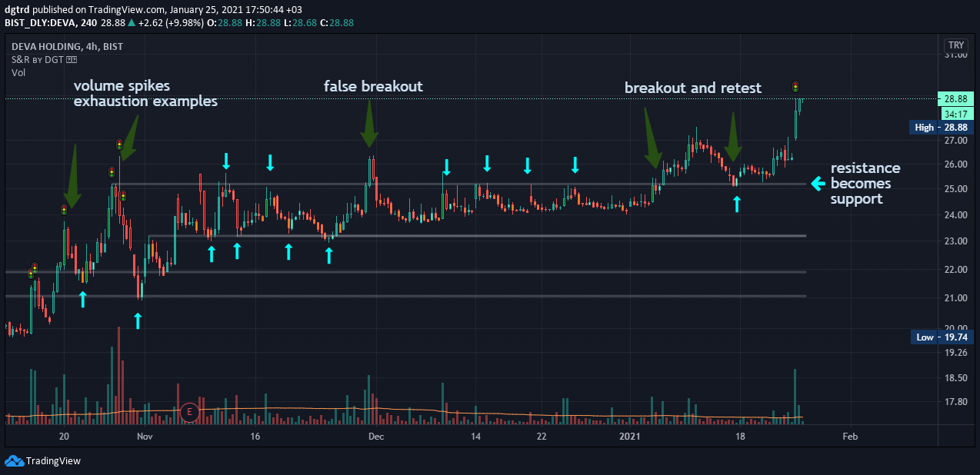The image size is (980, 475).
Task: Click the TradingView cloud logo icon
Action: coord(14,460)
